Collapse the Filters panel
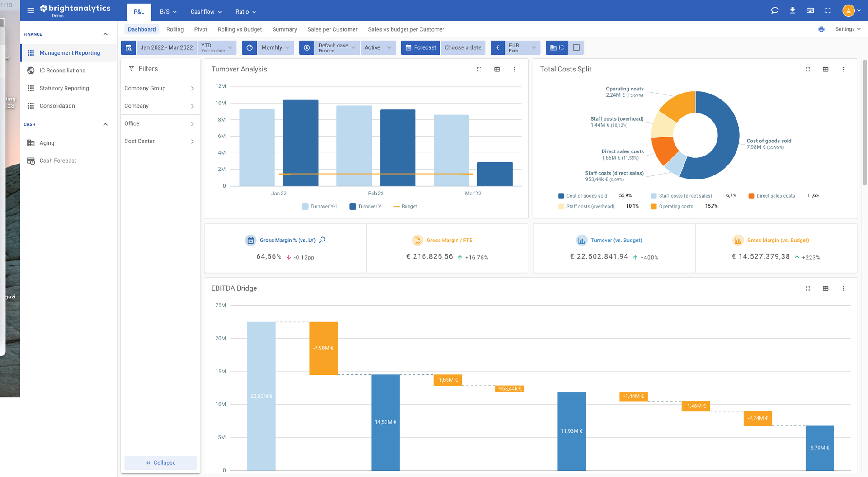This screenshot has width=868, height=477. [x=160, y=463]
